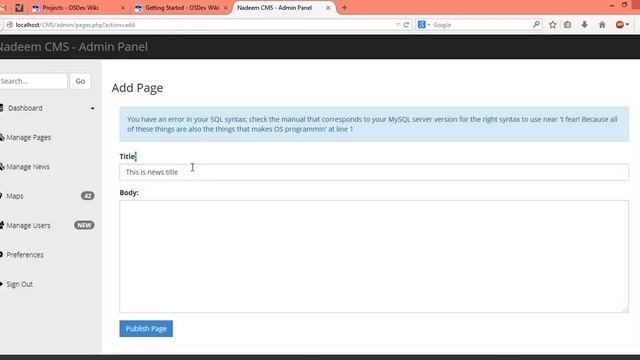
Task: Open the URL history dropdown arrow
Action: pyautogui.click(x=398, y=25)
